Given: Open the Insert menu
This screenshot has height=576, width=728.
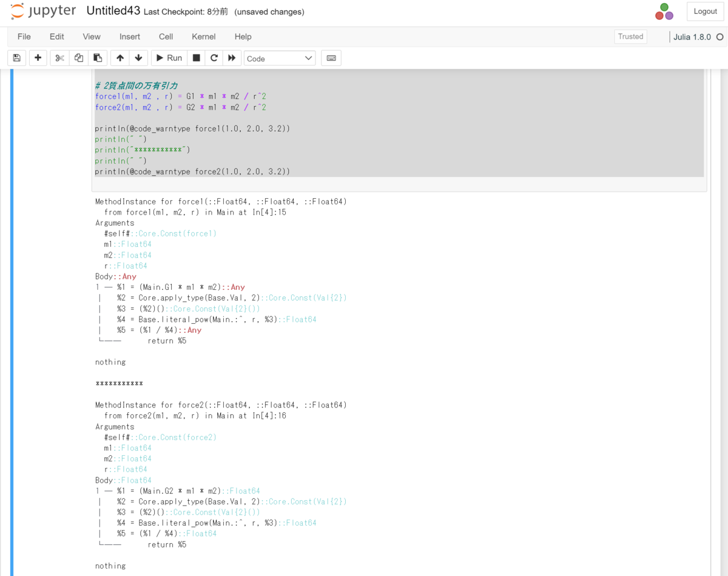Looking at the screenshot, I should (130, 37).
